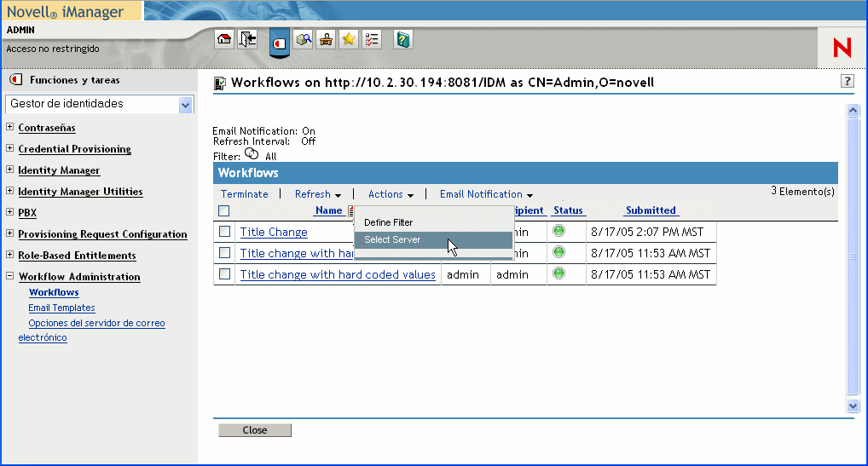Click the Novell N logo
Screen dimensions: 868x466
click(x=842, y=48)
